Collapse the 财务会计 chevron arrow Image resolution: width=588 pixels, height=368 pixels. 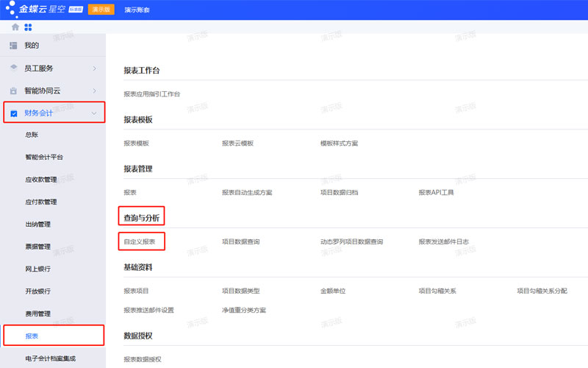click(94, 113)
